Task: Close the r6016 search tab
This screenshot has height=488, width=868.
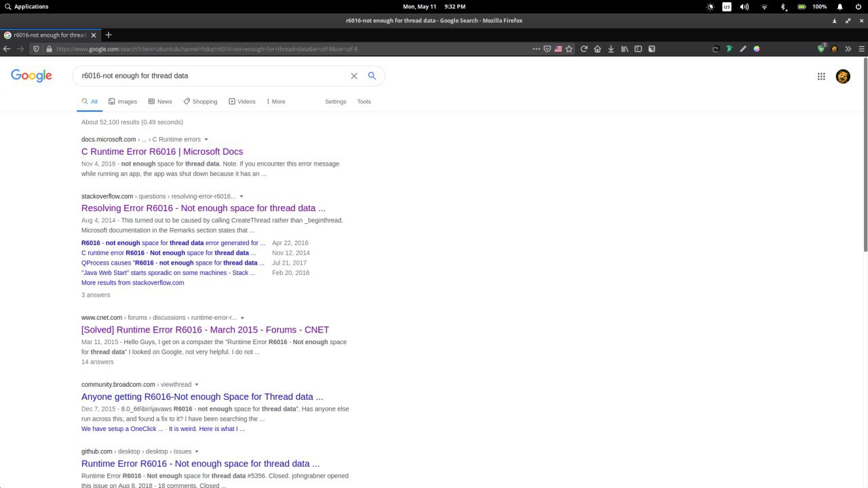Action: (x=94, y=35)
